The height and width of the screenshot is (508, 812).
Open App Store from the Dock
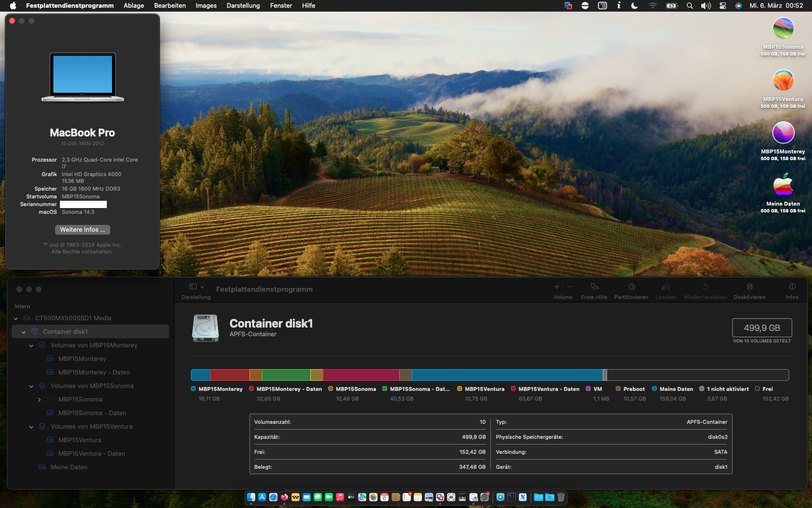point(262,497)
